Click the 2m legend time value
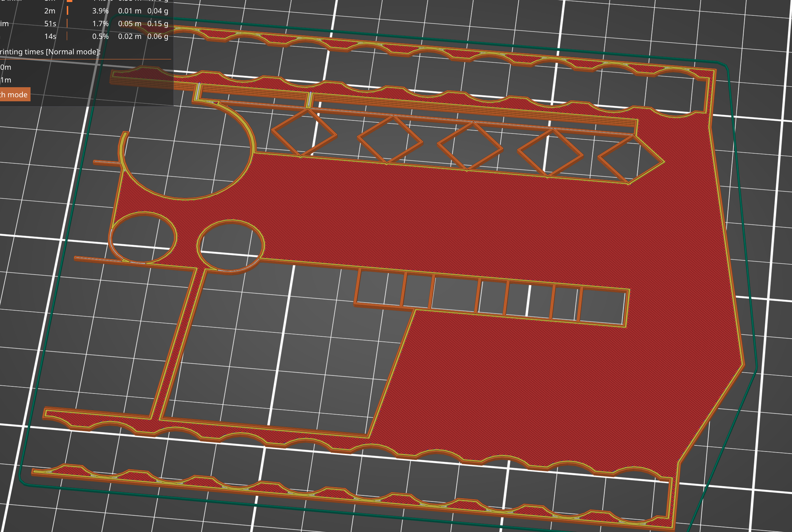792x532 pixels. click(50, 11)
